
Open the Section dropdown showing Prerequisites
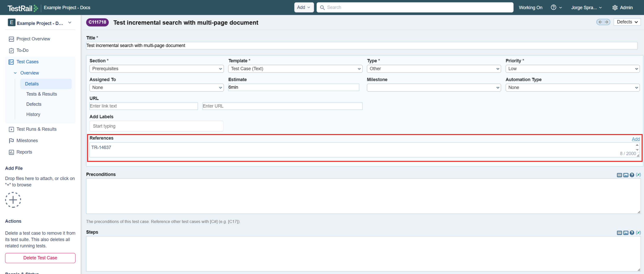pos(156,69)
